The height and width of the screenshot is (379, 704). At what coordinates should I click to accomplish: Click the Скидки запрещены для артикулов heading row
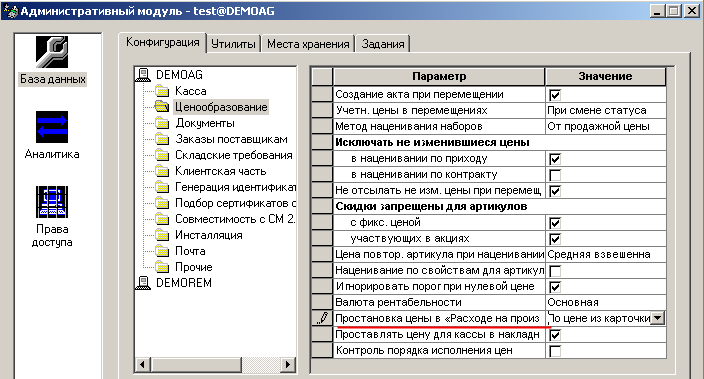click(499, 207)
